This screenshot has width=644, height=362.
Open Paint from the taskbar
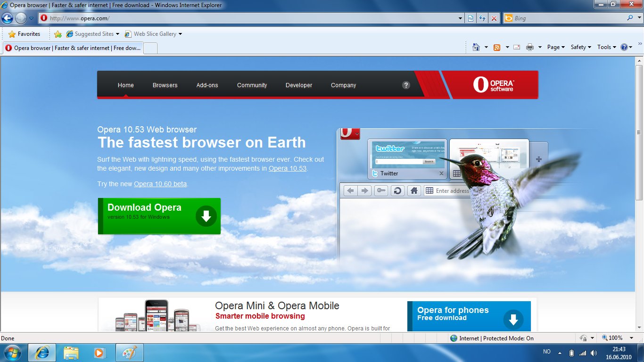[129, 353]
